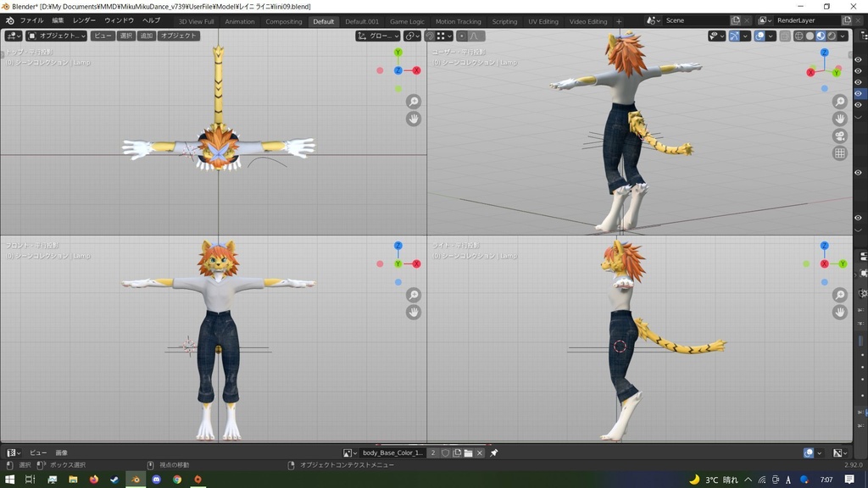The height and width of the screenshot is (488, 868).
Task: Switch viewport to wireframe shading mode
Action: click(x=799, y=36)
